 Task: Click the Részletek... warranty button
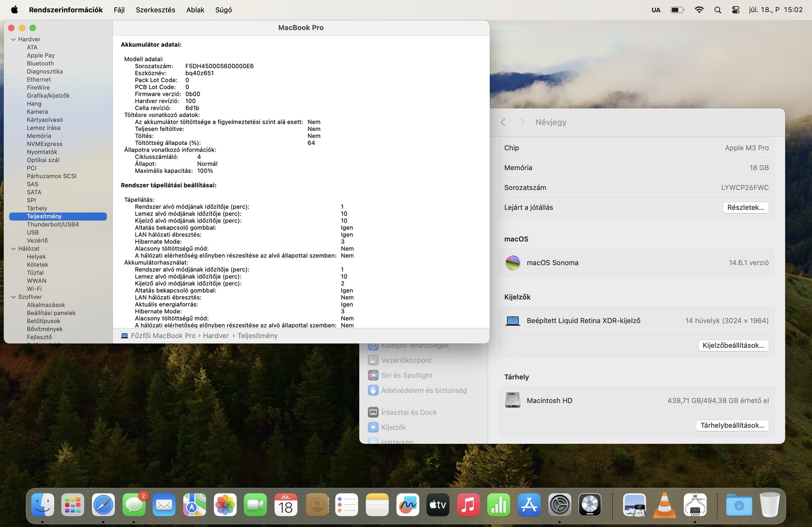746,207
